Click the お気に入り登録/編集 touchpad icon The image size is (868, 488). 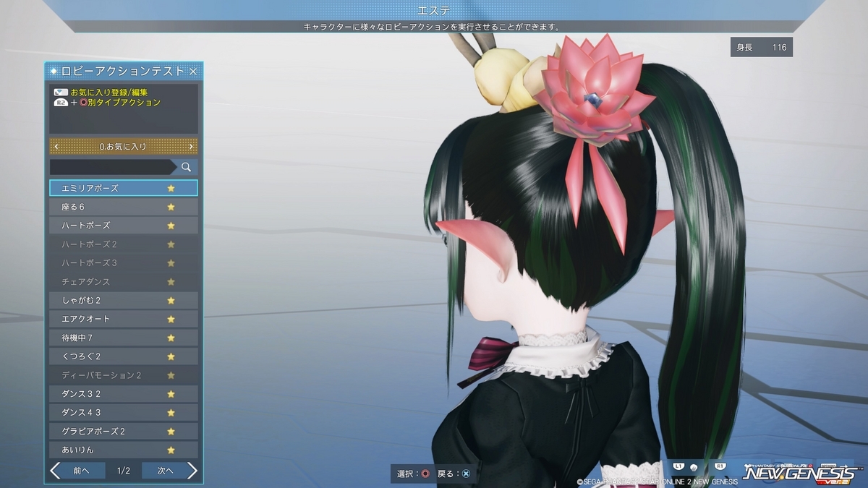tap(61, 93)
